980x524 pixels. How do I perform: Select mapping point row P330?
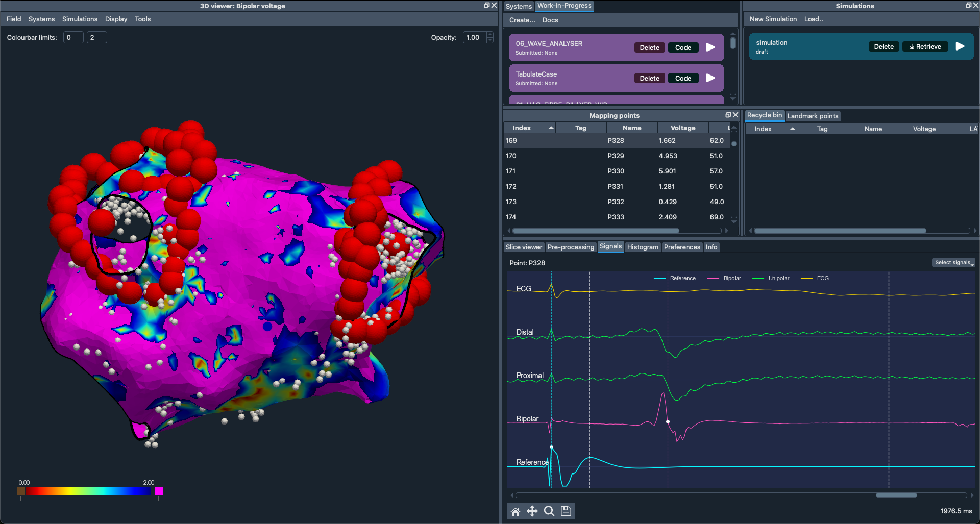(x=617, y=171)
